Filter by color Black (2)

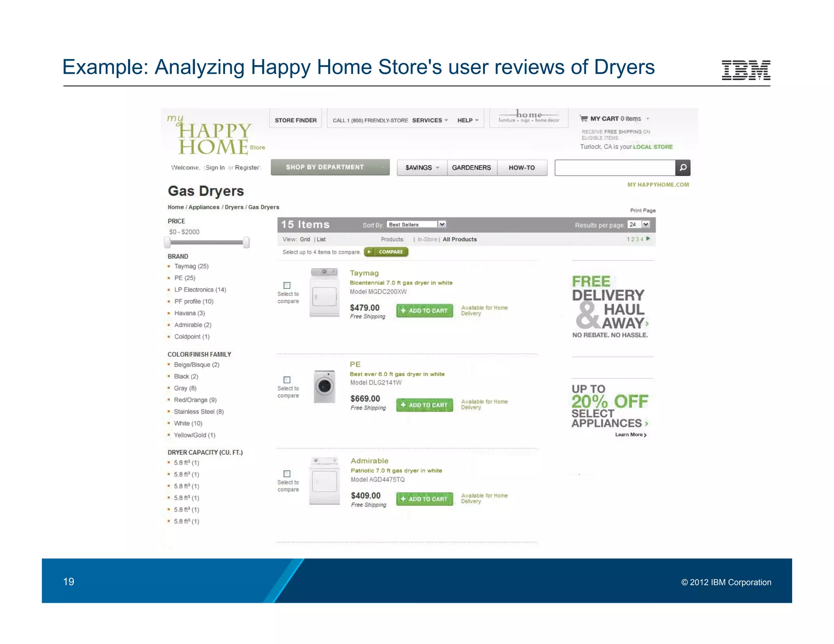(x=186, y=377)
